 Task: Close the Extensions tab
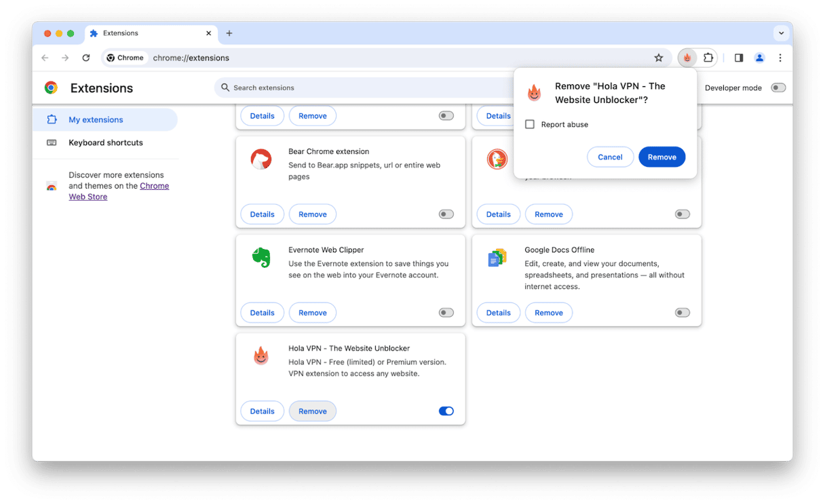click(209, 33)
